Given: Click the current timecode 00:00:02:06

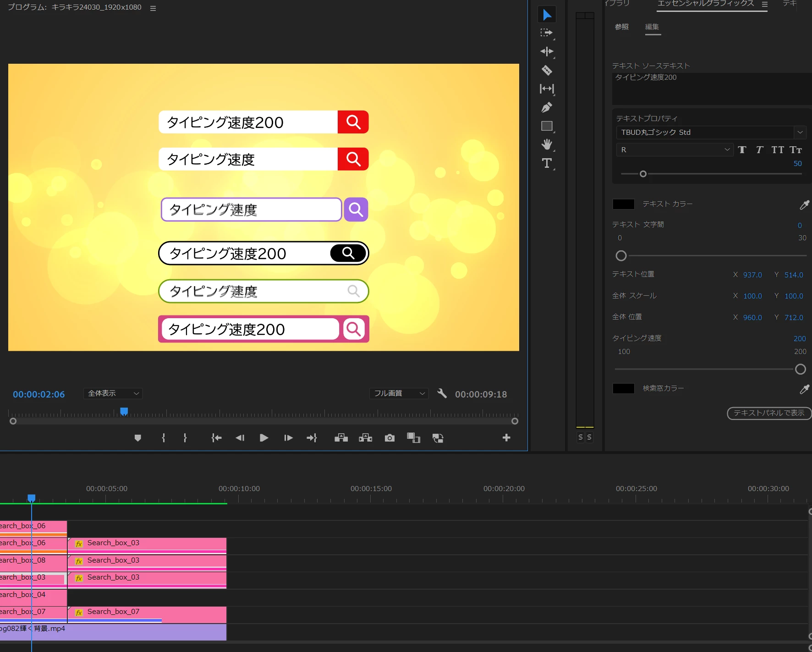Looking at the screenshot, I should 39,394.
